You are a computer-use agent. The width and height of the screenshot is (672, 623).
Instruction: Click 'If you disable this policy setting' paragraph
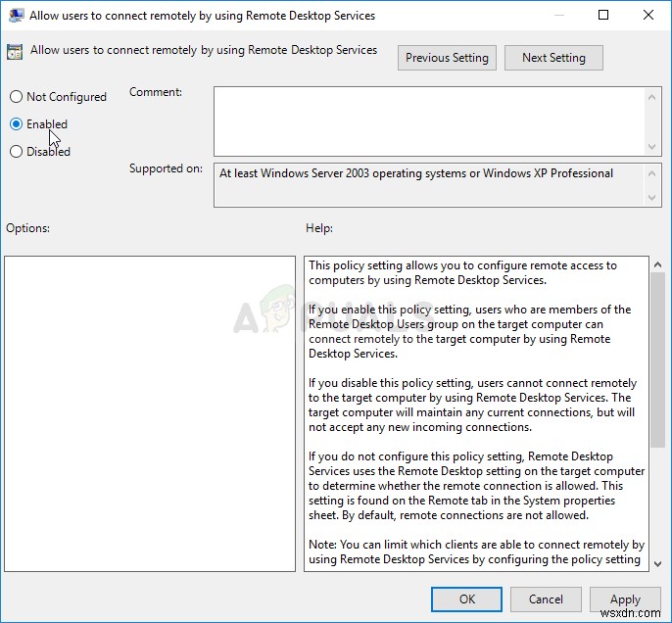click(x=473, y=405)
